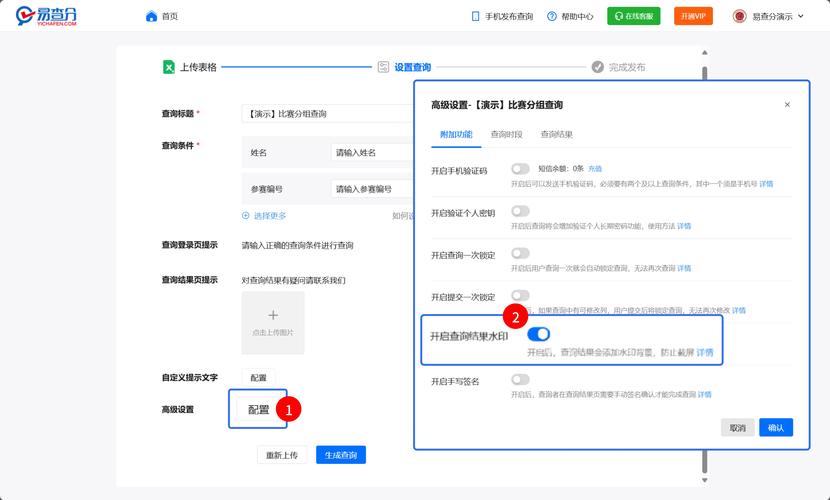The image size is (830, 500).
Task: Click 对查询结果有疑问请联系我们 text
Action: [x=294, y=280]
